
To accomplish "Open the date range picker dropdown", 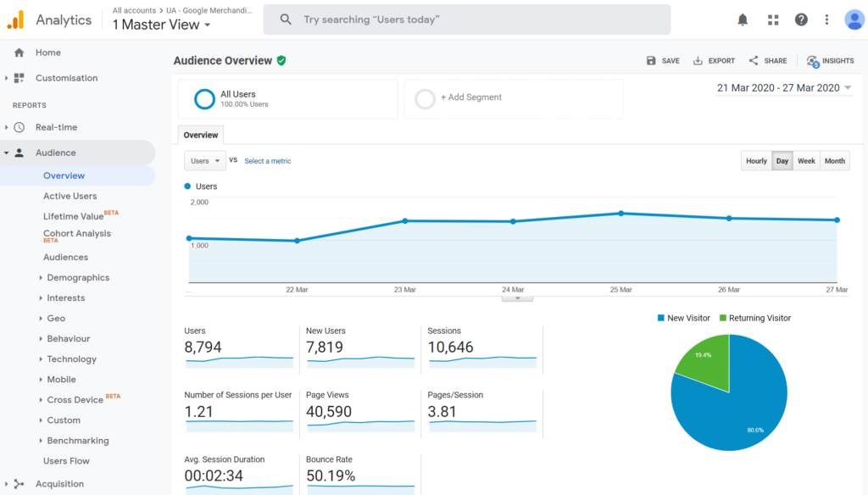I will tap(784, 88).
